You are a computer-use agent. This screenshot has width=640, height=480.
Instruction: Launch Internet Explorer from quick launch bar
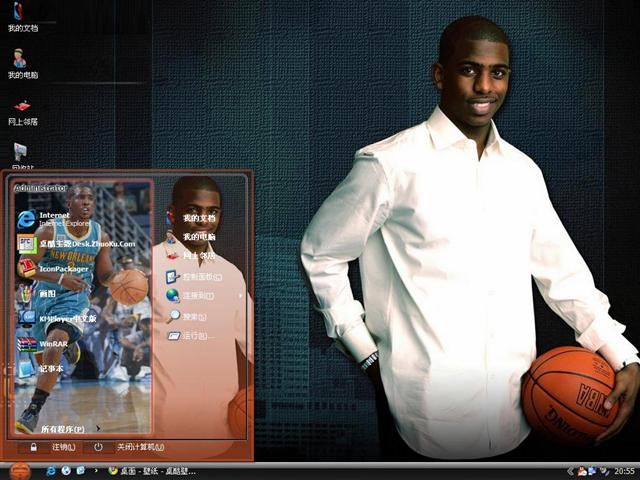coord(51,471)
